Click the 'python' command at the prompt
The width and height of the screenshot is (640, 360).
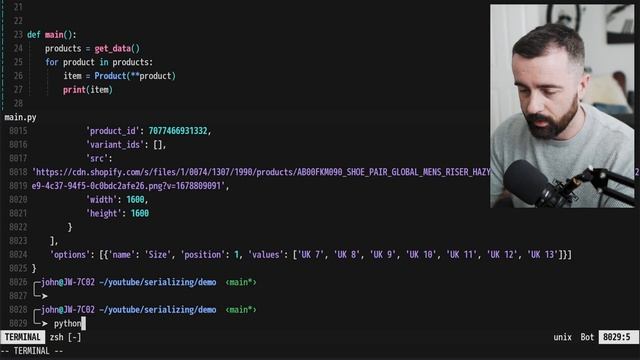pos(68,324)
